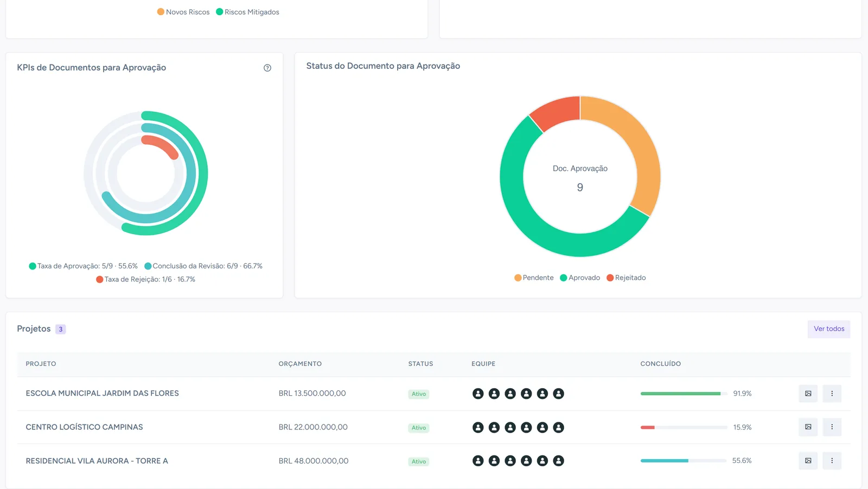
Task: Toggle Rejeitado legend in status chart
Action: click(x=626, y=278)
